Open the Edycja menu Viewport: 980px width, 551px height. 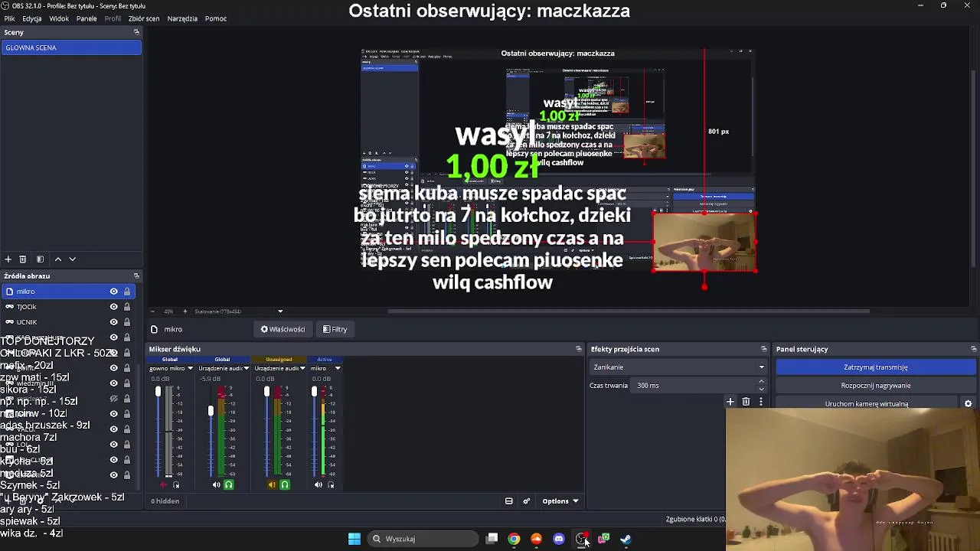[x=32, y=18]
